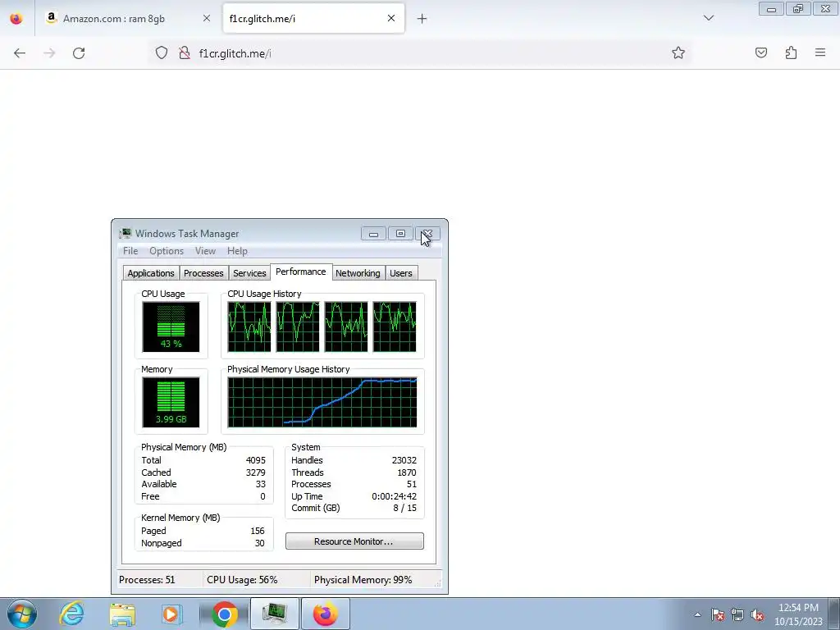Screen dimensions: 840x630
Task: Close the f1cr.glitch.me/i tab
Action: [391, 18]
